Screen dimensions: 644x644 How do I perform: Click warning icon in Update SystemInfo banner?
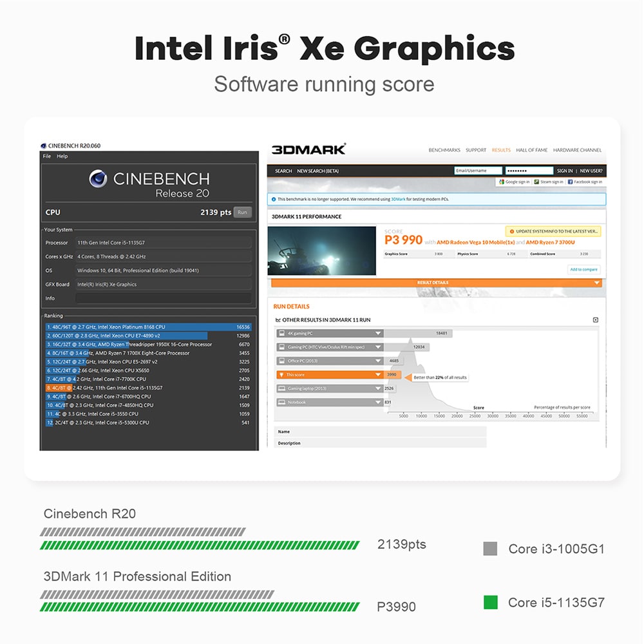pos(511,231)
